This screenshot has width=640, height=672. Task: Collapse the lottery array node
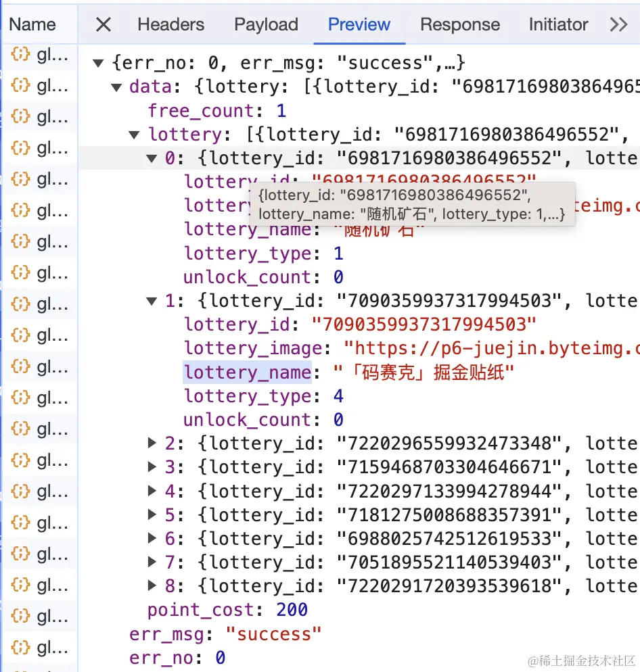click(134, 135)
